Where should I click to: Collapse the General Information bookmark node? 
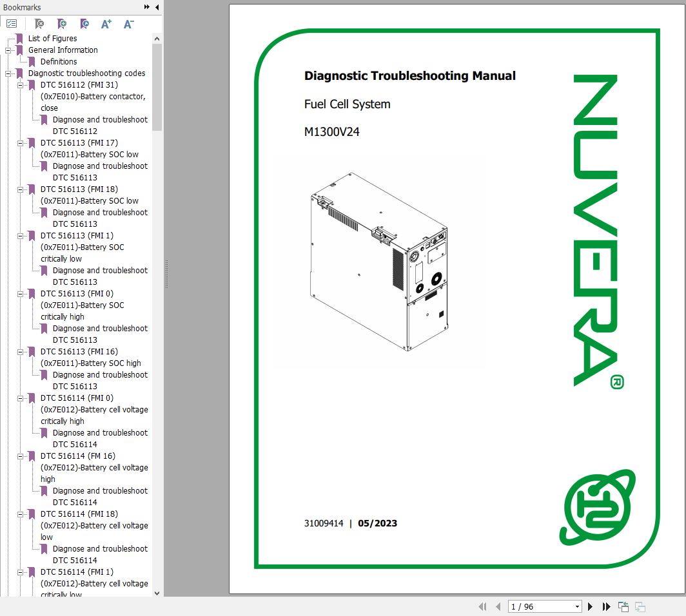[x=8, y=50]
